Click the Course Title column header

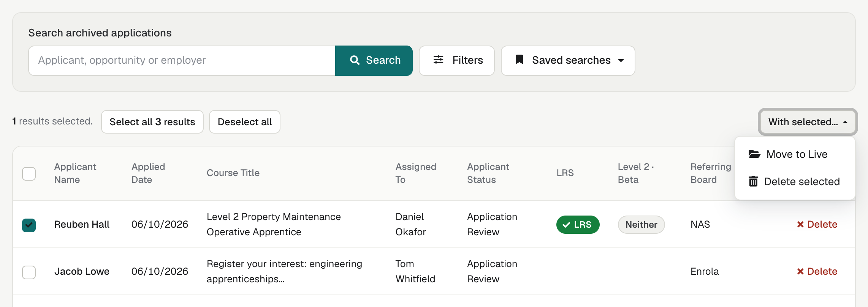point(233,173)
